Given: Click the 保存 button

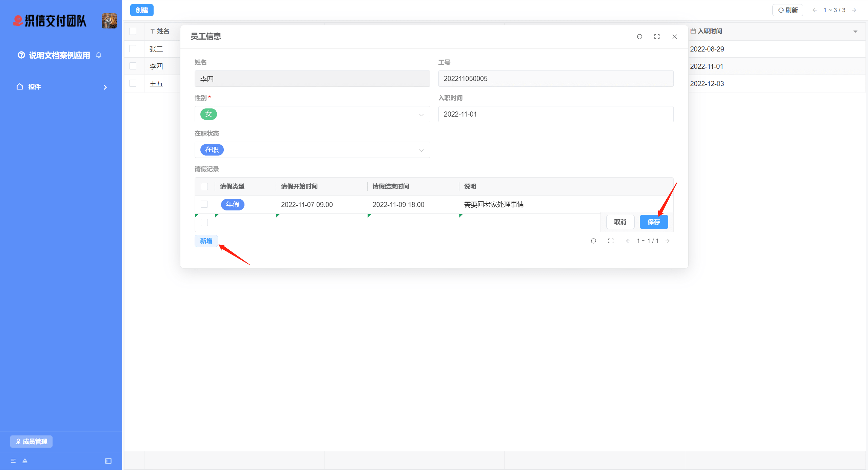Looking at the screenshot, I should point(654,222).
